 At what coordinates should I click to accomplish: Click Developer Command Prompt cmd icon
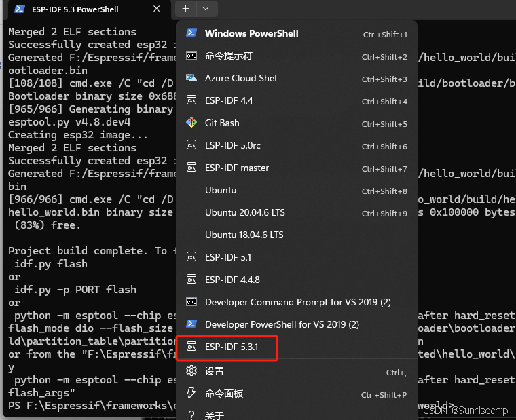point(191,301)
